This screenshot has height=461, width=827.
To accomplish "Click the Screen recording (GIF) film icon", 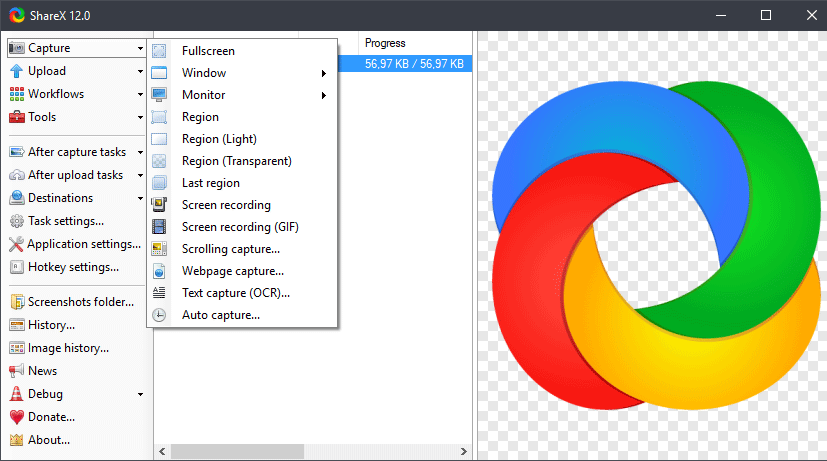I will click(x=159, y=227).
